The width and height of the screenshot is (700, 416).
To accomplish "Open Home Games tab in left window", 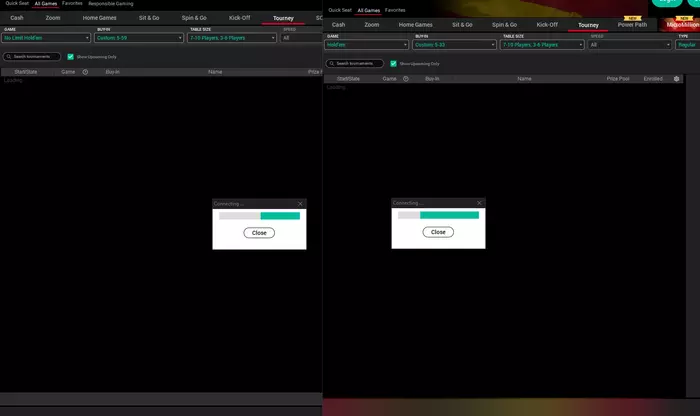I will [x=100, y=18].
